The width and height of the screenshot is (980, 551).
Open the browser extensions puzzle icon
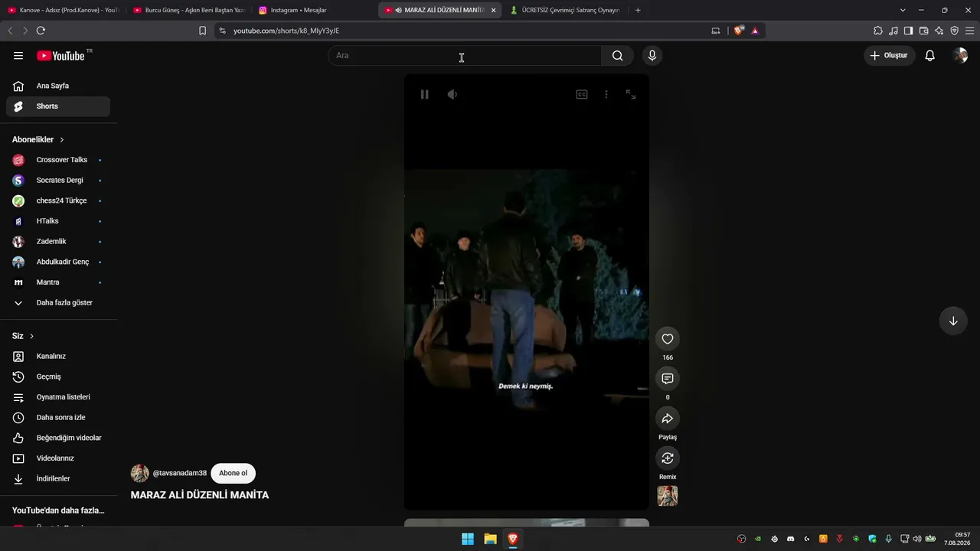[878, 31]
